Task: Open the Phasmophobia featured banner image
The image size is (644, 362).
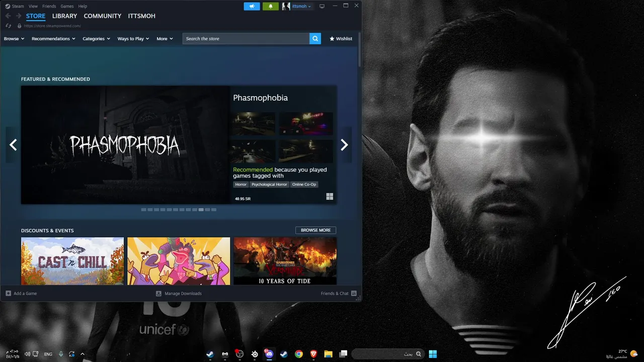Action: (x=125, y=145)
